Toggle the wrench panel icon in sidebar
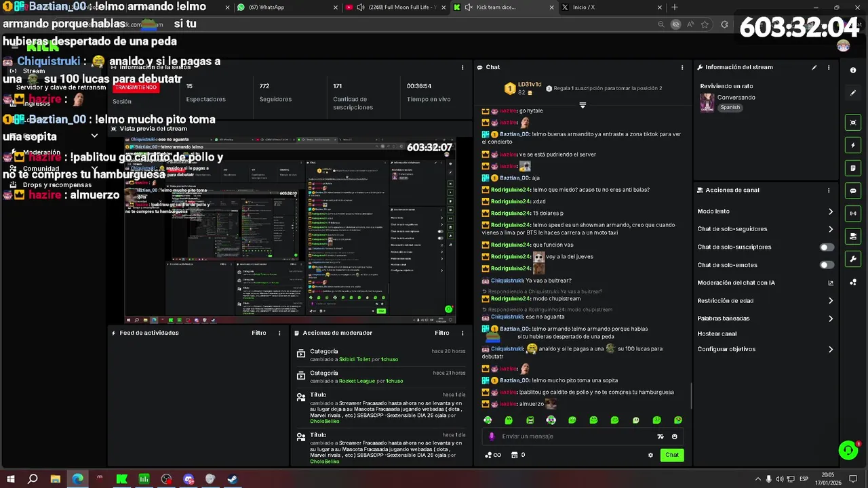This screenshot has height=488, width=868. (853, 259)
